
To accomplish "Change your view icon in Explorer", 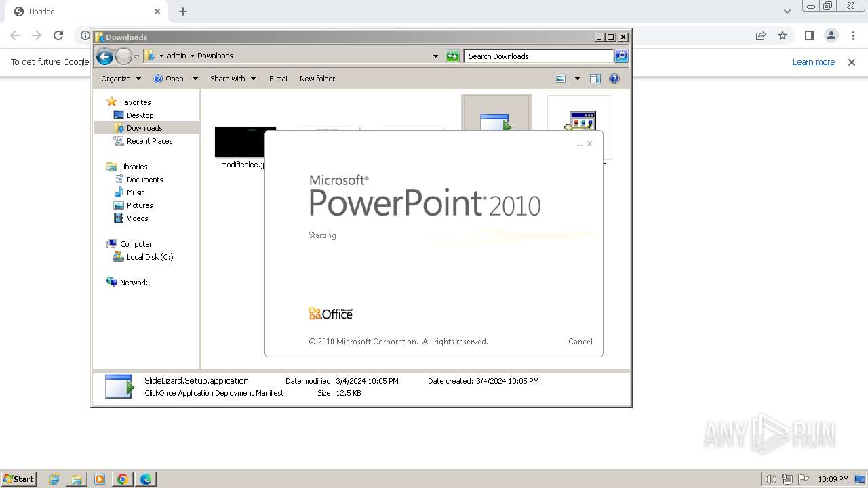I will [561, 79].
